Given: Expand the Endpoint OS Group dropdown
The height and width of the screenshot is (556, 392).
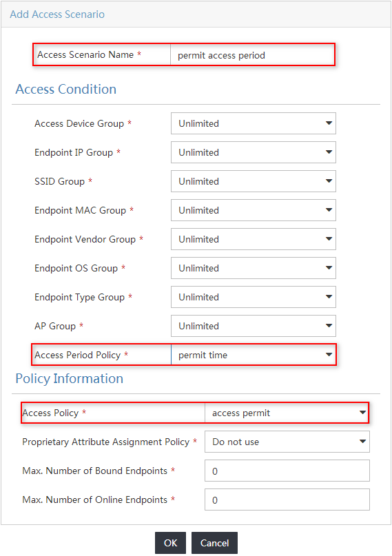Looking at the screenshot, I should point(253,268).
